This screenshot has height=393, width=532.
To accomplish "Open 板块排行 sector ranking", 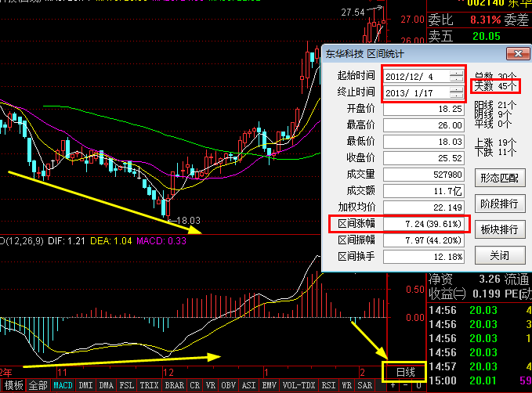I will (500, 229).
